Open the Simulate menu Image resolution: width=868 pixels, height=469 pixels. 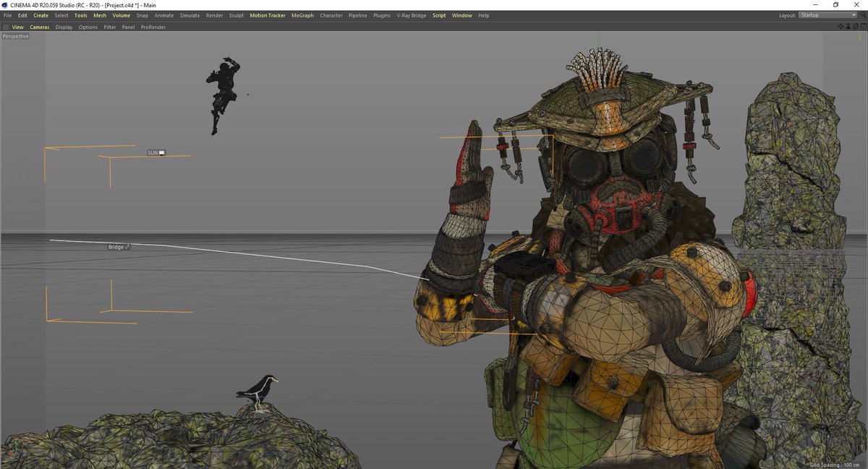190,15
